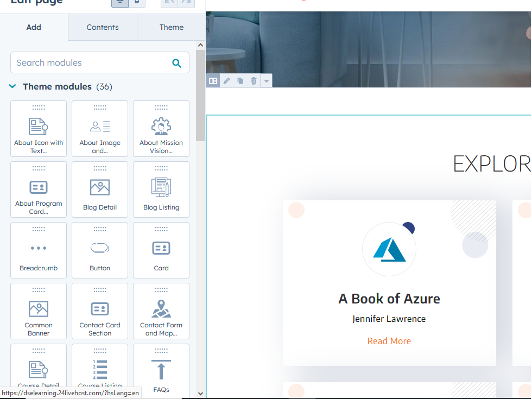Switch to the Theme tab
This screenshot has width=532, height=399.
172,27
